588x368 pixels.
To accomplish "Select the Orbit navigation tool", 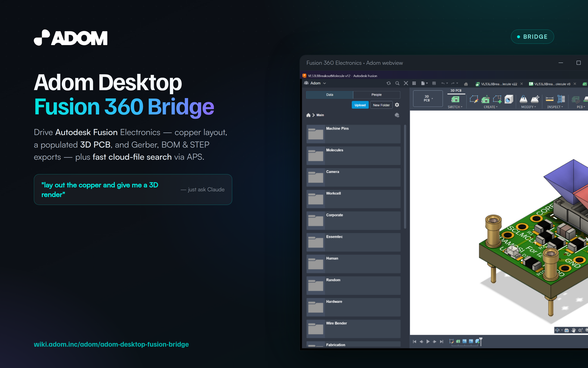I will (x=557, y=330).
